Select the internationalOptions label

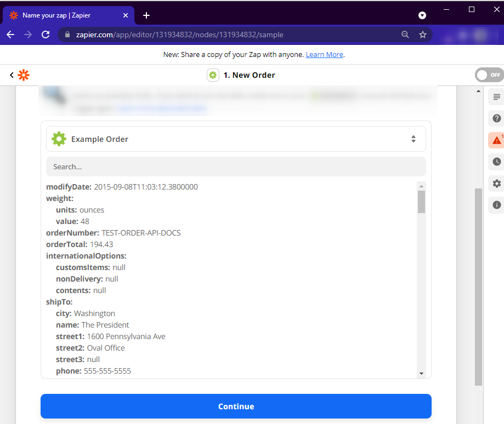pyautogui.click(x=86, y=256)
